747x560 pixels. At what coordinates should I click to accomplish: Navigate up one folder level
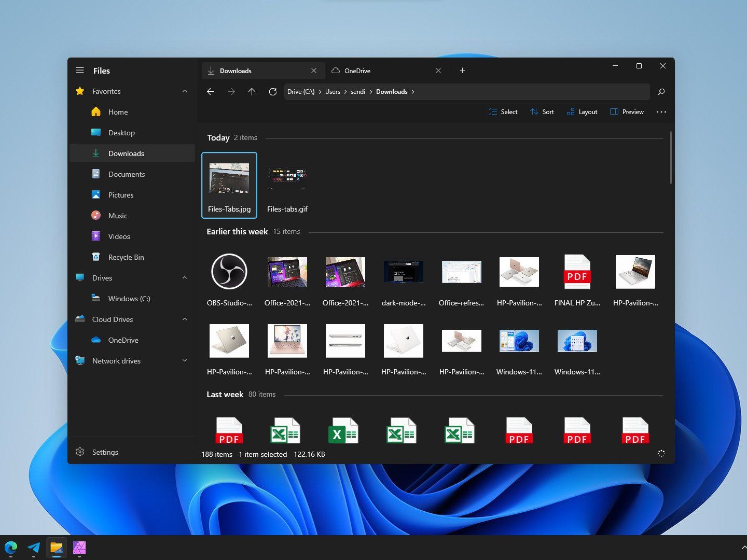[252, 91]
